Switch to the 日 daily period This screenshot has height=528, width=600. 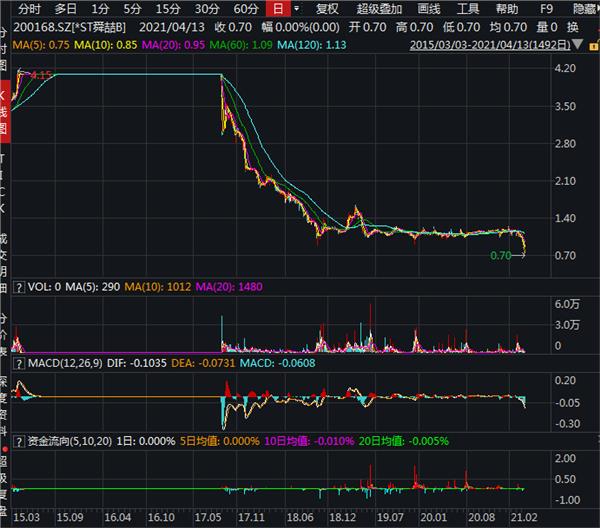[278, 8]
